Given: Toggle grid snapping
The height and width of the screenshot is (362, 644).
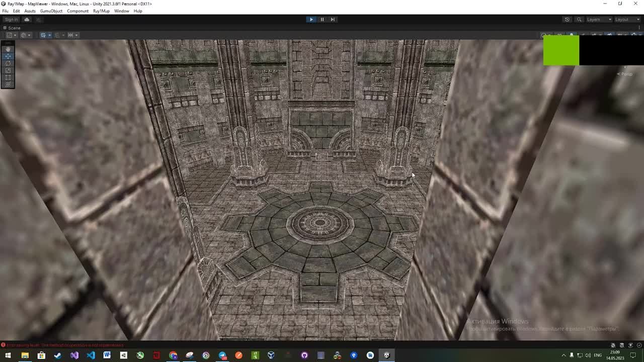Looking at the screenshot, I should pos(56,35).
